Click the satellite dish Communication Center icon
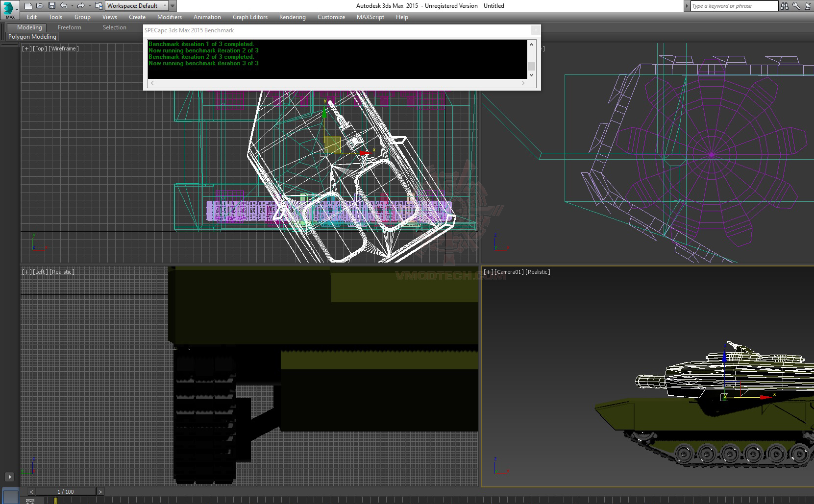Viewport: 814px width, 504px height. tap(807, 6)
